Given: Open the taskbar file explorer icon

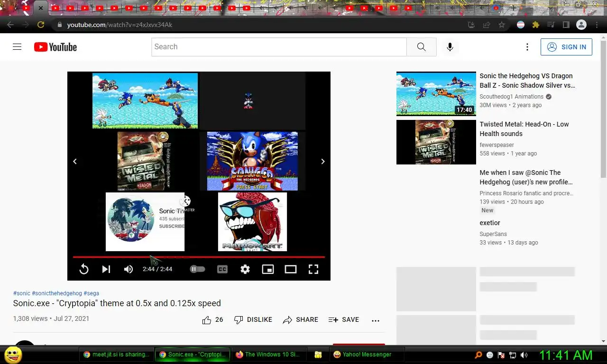Looking at the screenshot, I should click(318, 355).
